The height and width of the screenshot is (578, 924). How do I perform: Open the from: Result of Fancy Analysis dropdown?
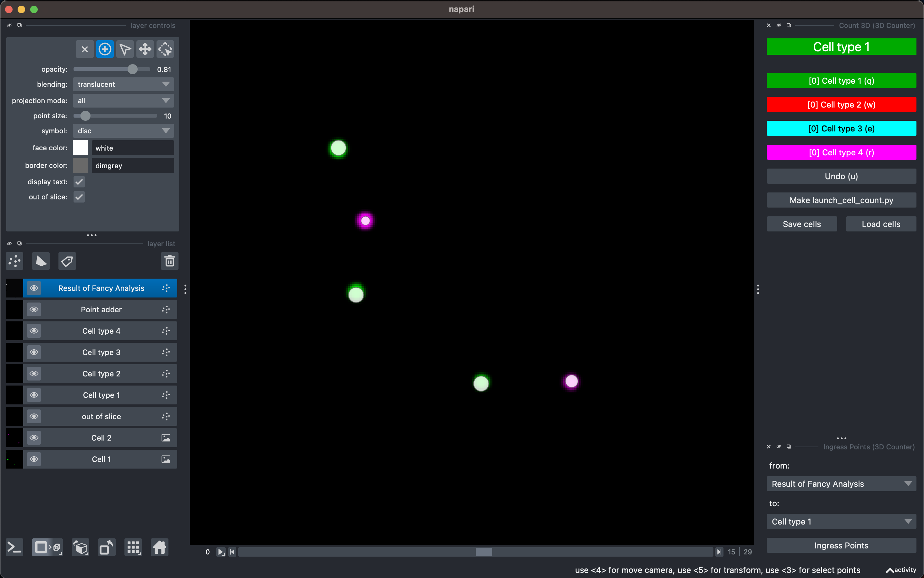click(x=841, y=483)
